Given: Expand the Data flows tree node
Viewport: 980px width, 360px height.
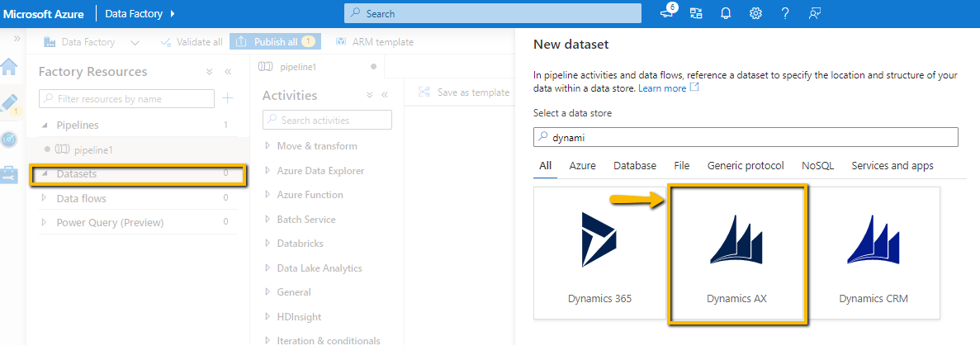Looking at the screenshot, I should 44,198.
